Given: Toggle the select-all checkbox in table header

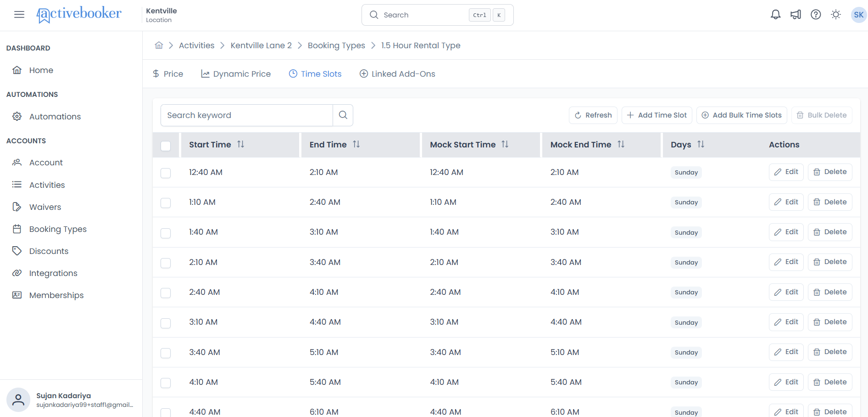Looking at the screenshot, I should tap(166, 146).
